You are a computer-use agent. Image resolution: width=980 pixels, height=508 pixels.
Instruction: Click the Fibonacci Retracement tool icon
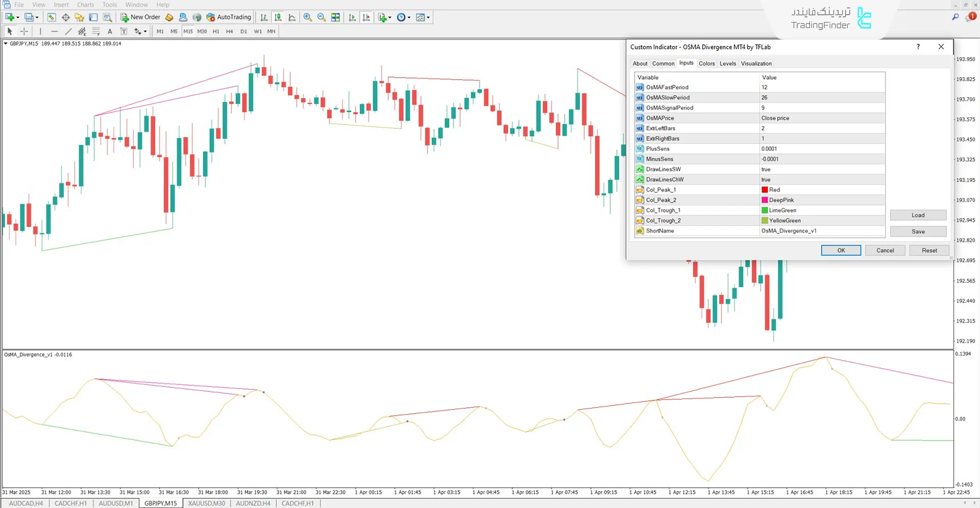(x=96, y=31)
